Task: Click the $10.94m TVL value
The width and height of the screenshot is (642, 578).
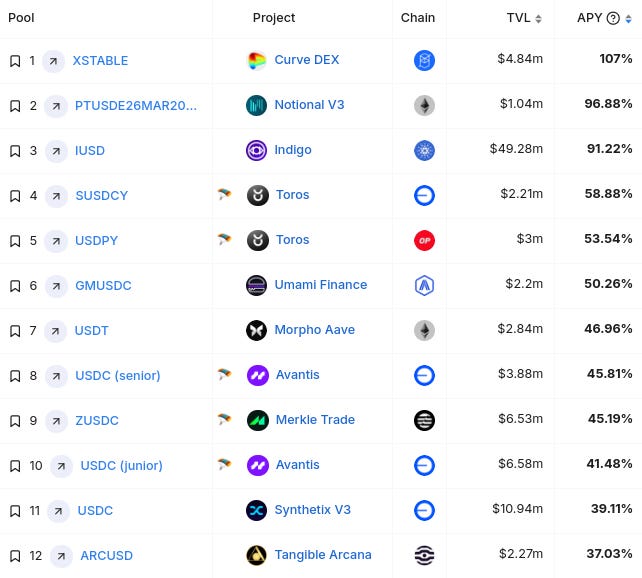Action: click(518, 509)
